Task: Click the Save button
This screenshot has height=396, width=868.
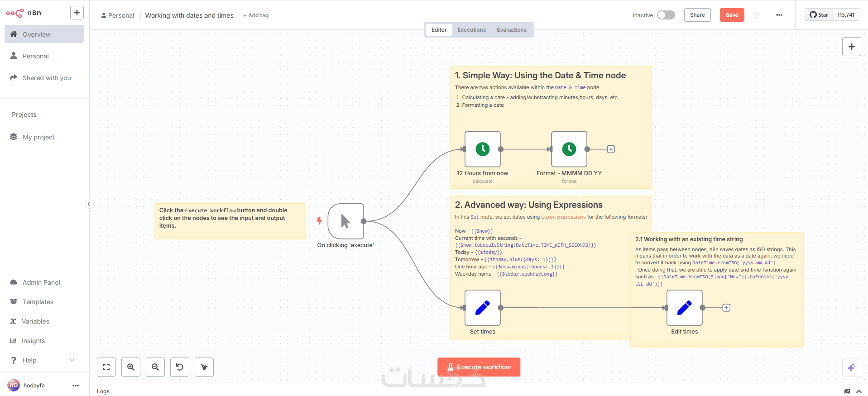Action: pyautogui.click(x=732, y=15)
